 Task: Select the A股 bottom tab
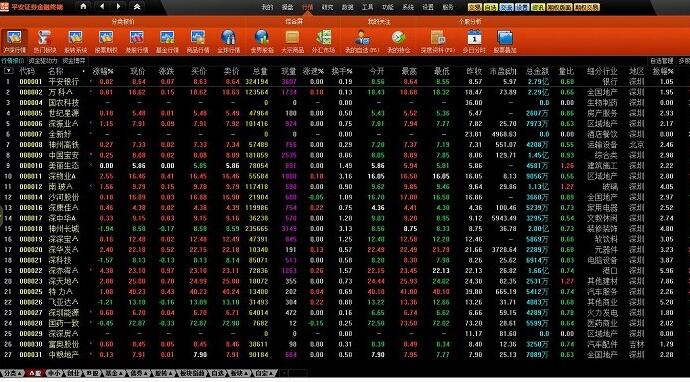pyautogui.click(x=35, y=373)
